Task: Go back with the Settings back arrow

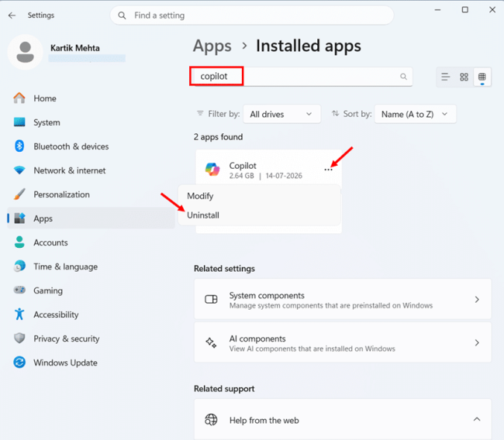Action: pos(12,15)
